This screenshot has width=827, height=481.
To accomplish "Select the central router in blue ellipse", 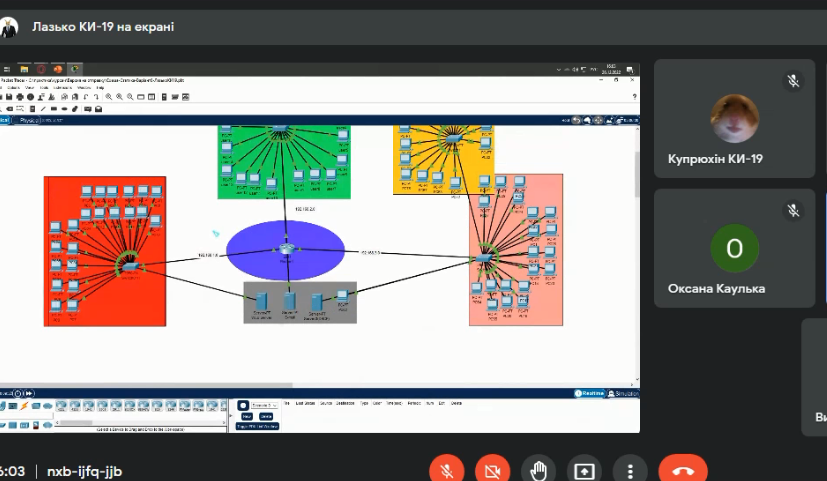I will point(286,248).
